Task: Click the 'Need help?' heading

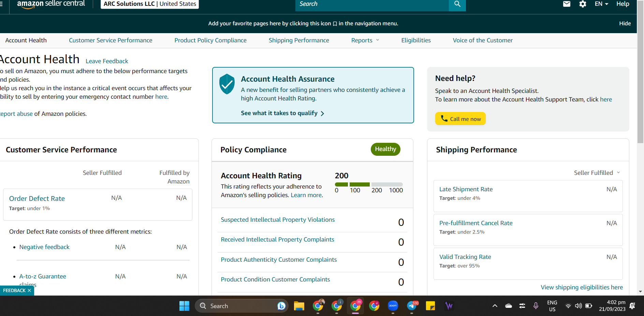Action: (x=455, y=78)
